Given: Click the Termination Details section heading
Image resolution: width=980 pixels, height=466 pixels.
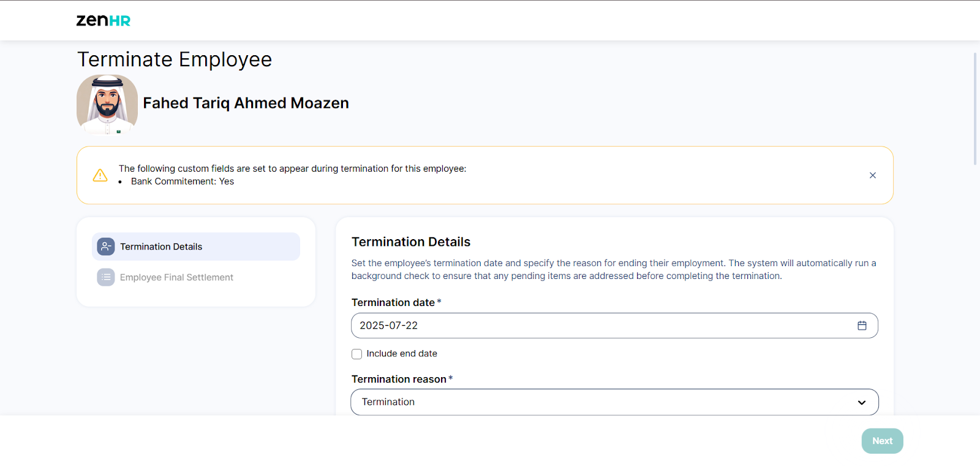Looking at the screenshot, I should click(411, 242).
